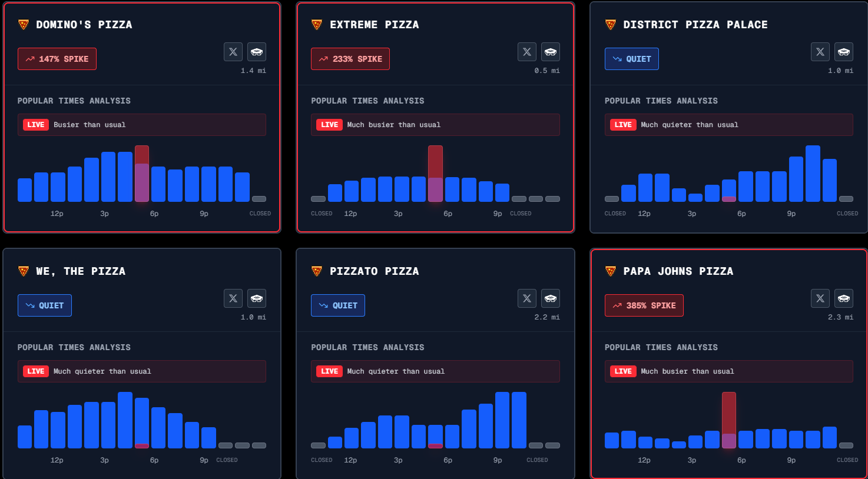Click the 233% SPIKE badge
This screenshot has width=868, height=479.
coord(350,59)
